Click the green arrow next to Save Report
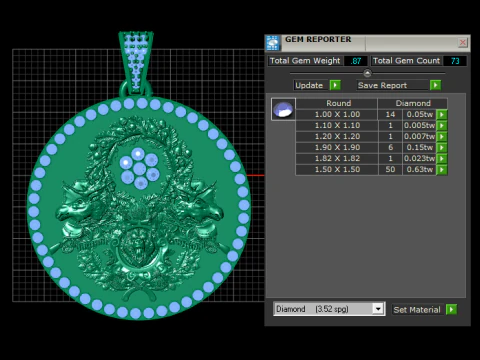The image size is (480, 360). pos(435,85)
